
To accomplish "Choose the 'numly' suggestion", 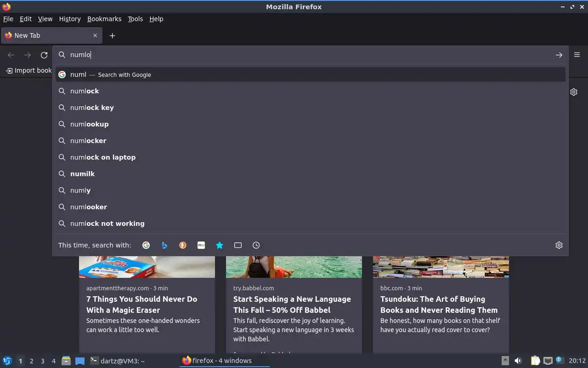I will point(311,190).
